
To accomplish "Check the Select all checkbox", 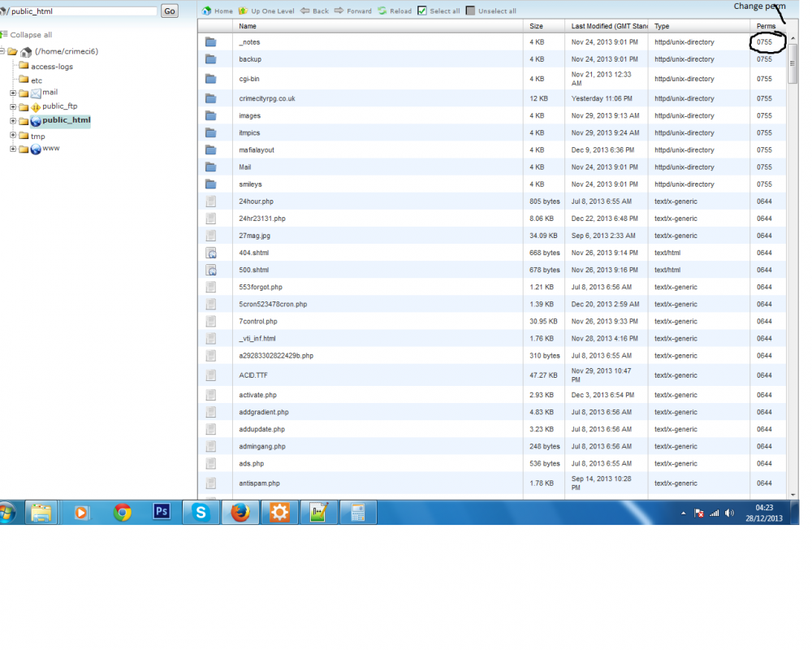I will point(422,11).
